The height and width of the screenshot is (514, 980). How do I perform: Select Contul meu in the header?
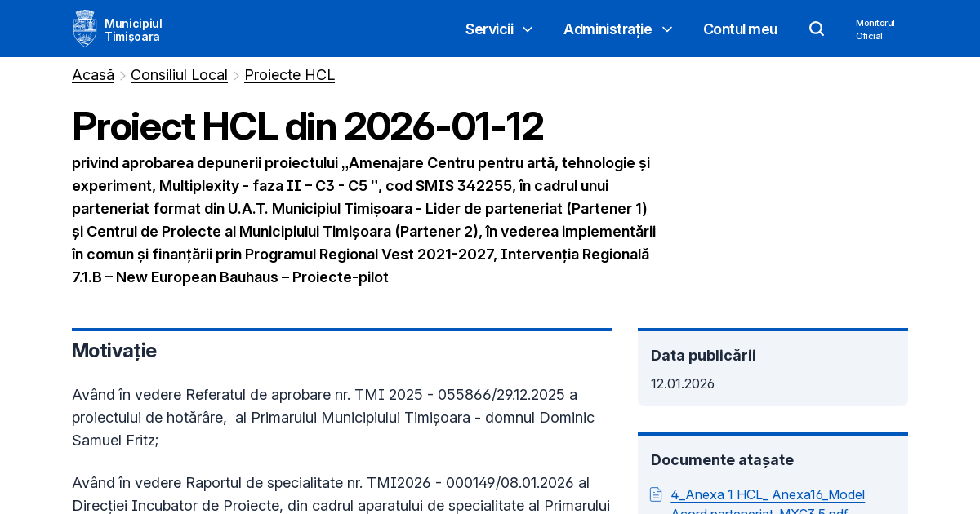(x=740, y=29)
